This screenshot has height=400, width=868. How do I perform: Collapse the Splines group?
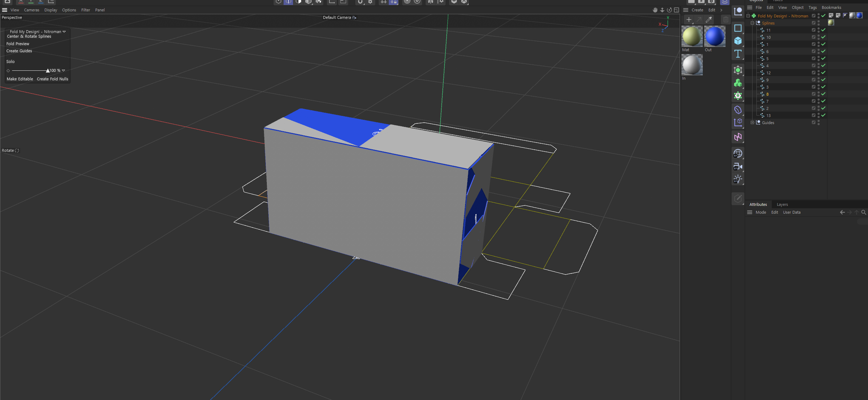[752, 23]
